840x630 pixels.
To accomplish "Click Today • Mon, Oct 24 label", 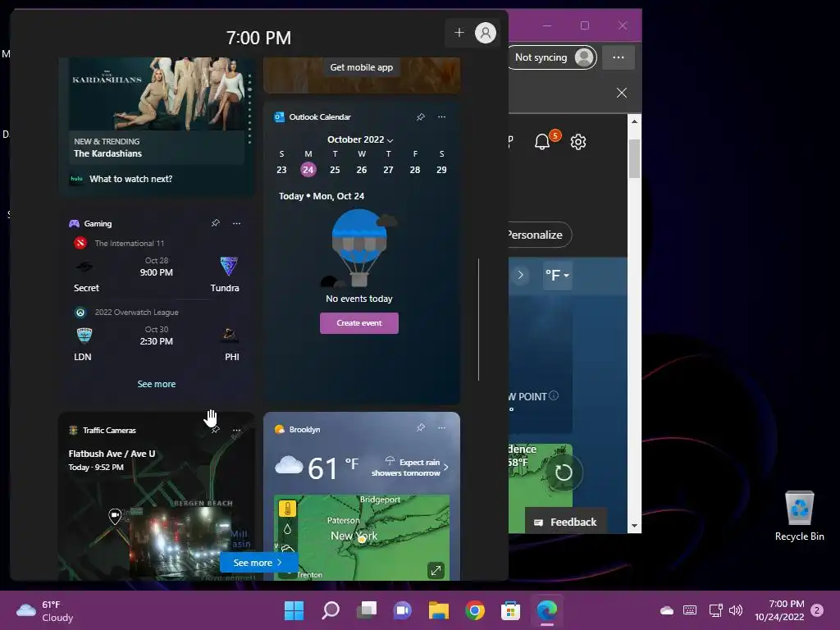I will tap(322, 196).
